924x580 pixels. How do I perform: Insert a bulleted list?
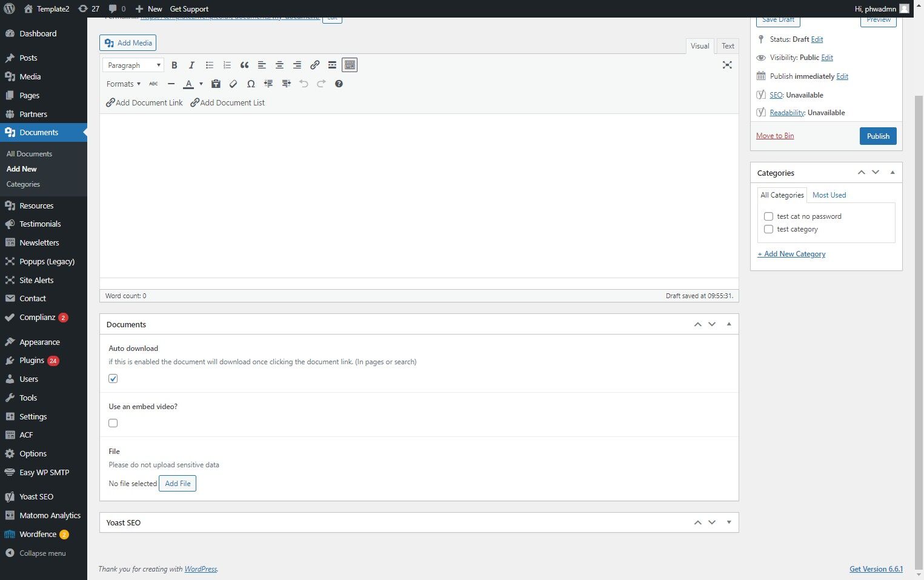point(210,65)
